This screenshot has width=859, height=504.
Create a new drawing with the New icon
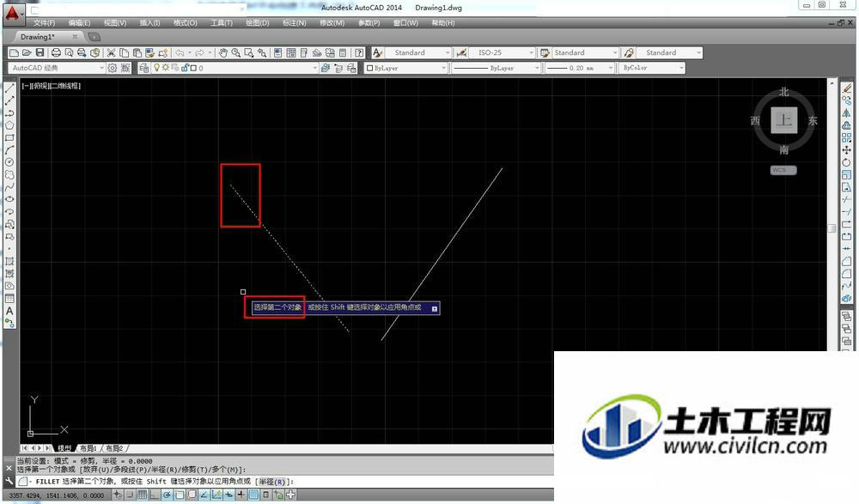tap(15, 52)
